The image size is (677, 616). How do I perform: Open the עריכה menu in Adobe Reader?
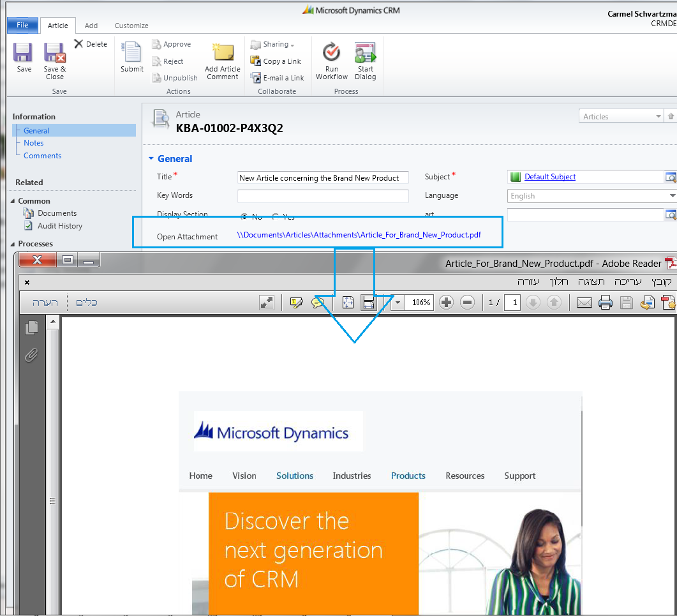tap(628, 282)
